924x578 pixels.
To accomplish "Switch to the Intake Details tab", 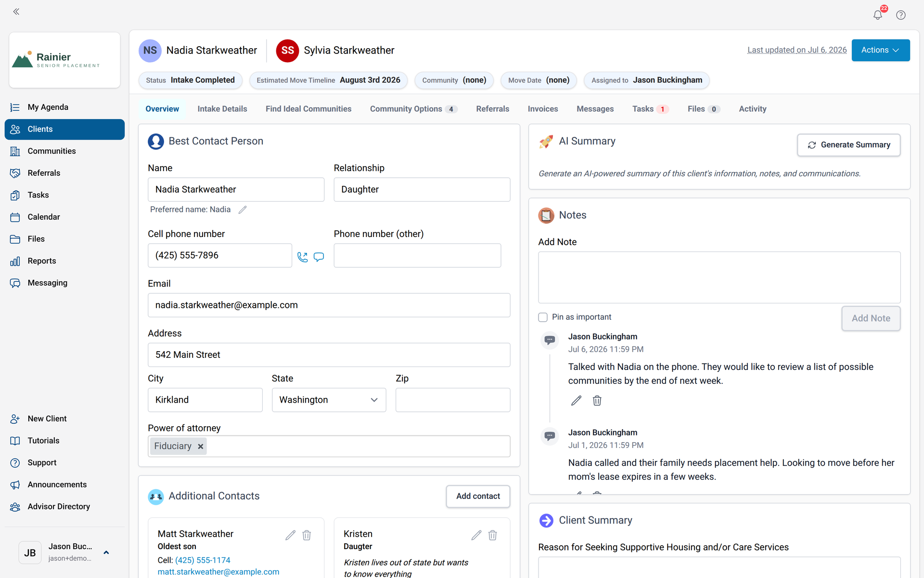I will click(222, 109).
